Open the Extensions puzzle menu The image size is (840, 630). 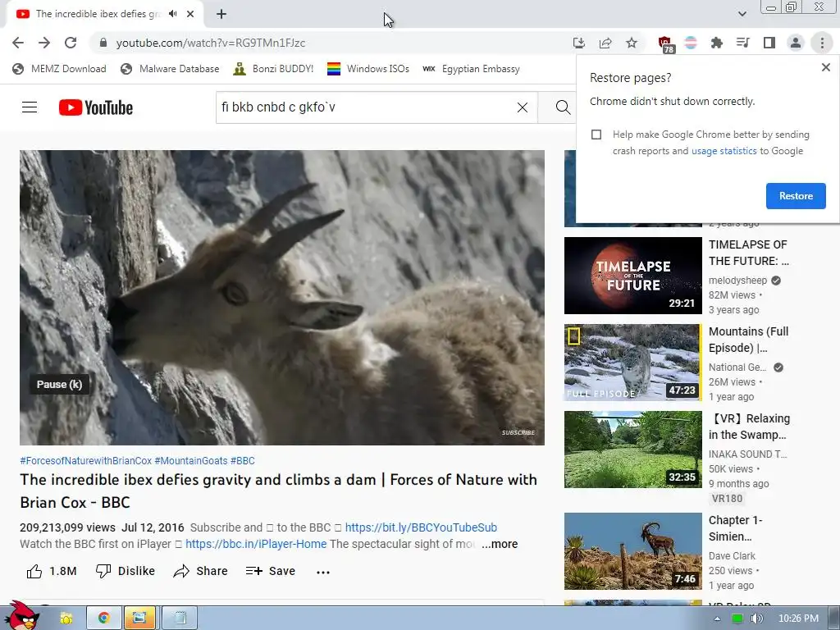(716, 43)
